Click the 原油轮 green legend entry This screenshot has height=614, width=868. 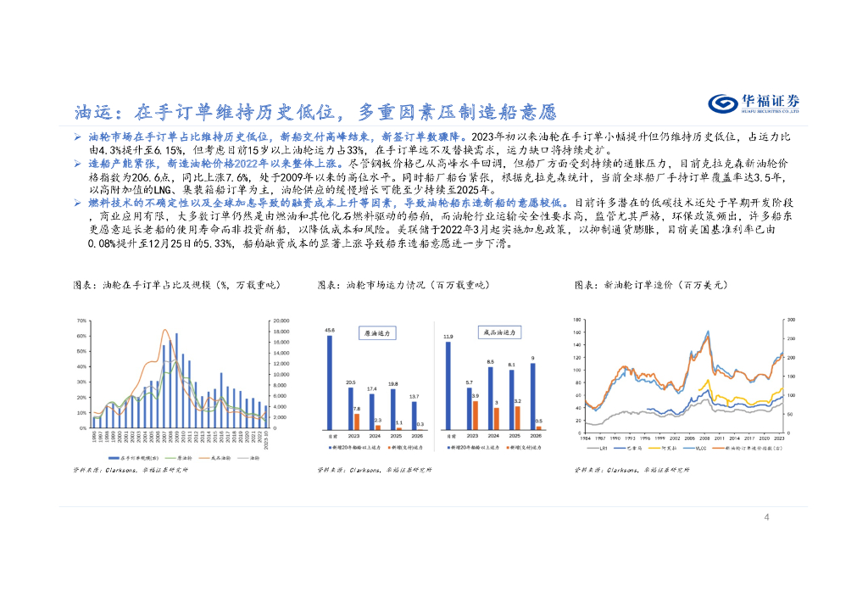tap(178, 459)
